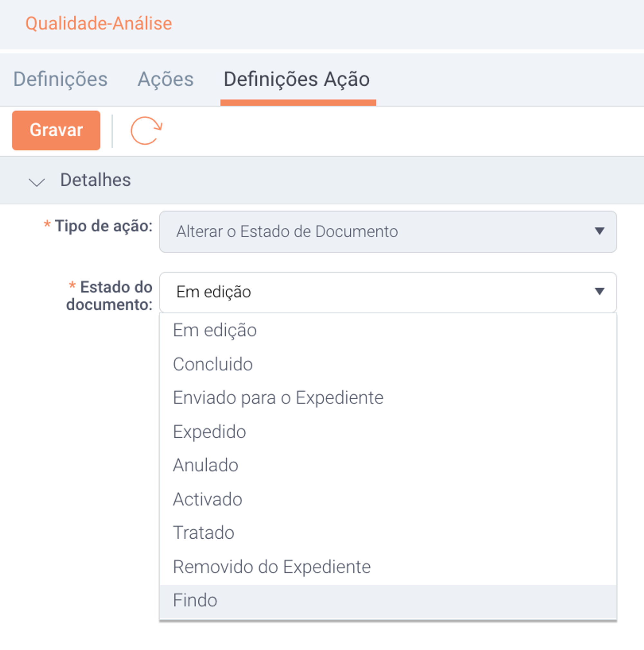The width and height of the screenshot is (644, 650).
Task: Open the Qualidade-Análise breadcrumb link
Action: (99, 23)
